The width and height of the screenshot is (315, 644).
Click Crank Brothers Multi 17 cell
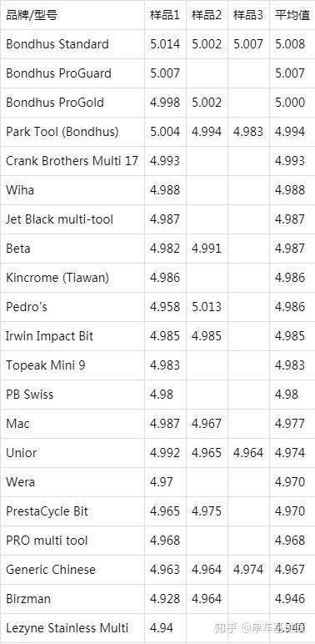pyautogui.click(x=72, y=161)
